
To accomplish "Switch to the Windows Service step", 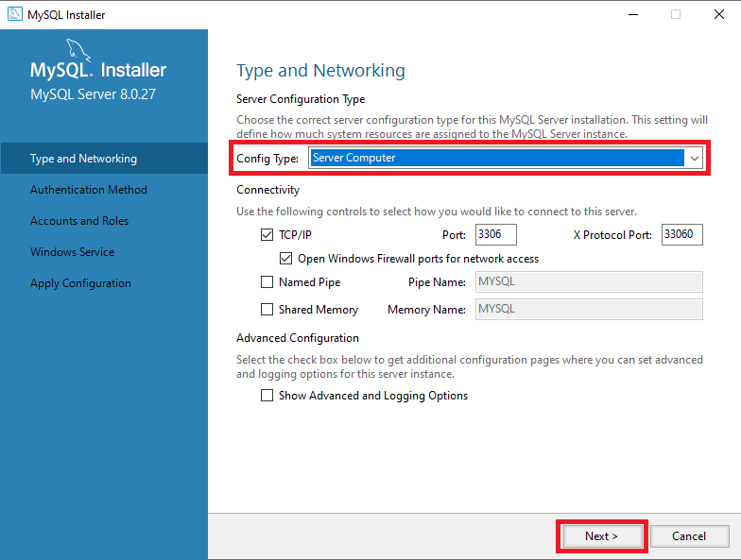I will tap(73, 252).
